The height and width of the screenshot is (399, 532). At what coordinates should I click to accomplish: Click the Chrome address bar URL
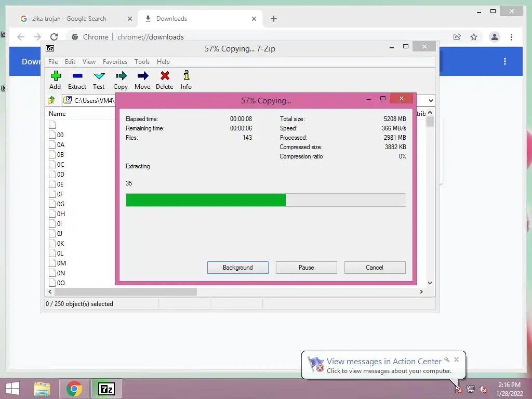[151, 37]
